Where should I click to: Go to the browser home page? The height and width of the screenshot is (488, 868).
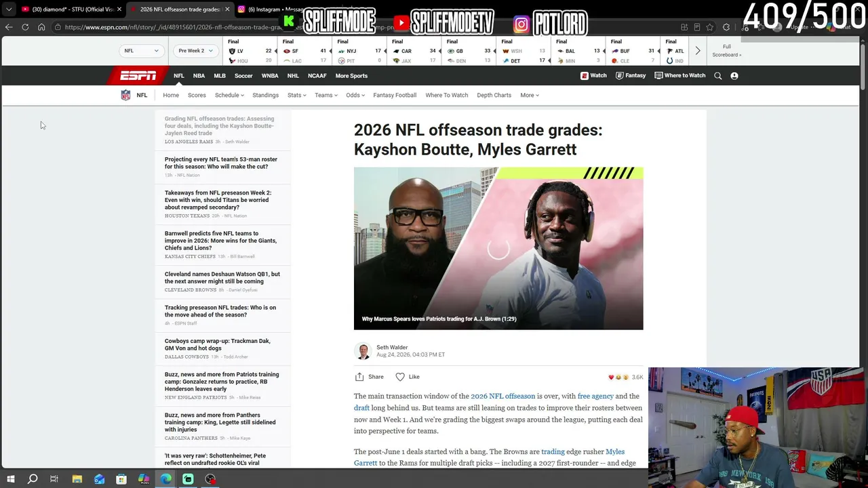click(41, 27)
